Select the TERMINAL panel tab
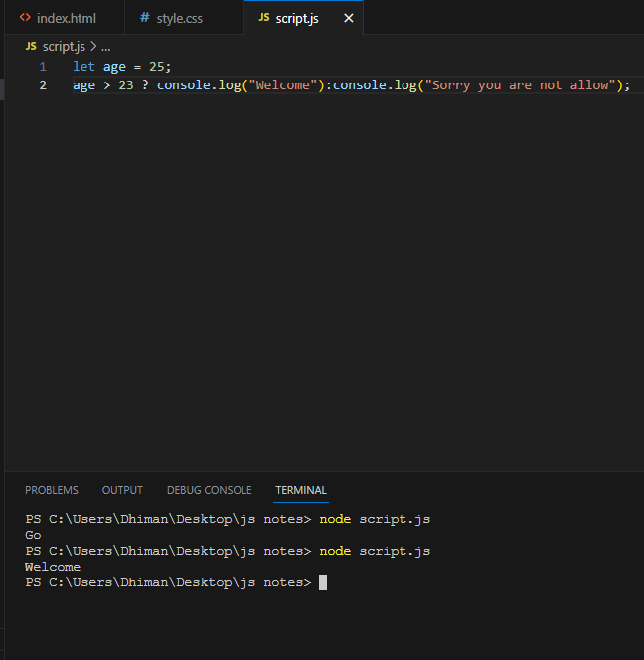The image size is (644, 660). coord(301,490)
